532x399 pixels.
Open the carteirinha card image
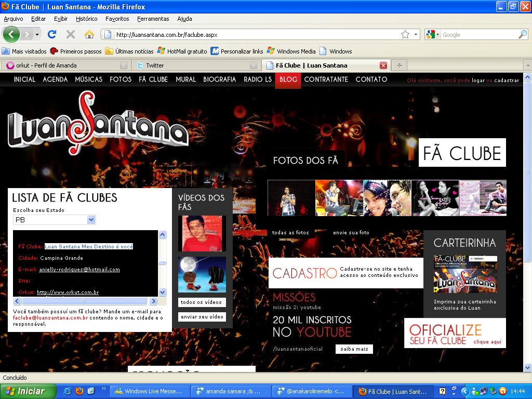pyautogui.click(x=465, y=274)
